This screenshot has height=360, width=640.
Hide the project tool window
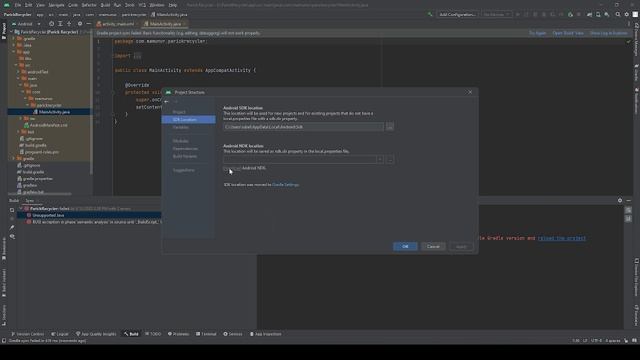click(89, 24)
